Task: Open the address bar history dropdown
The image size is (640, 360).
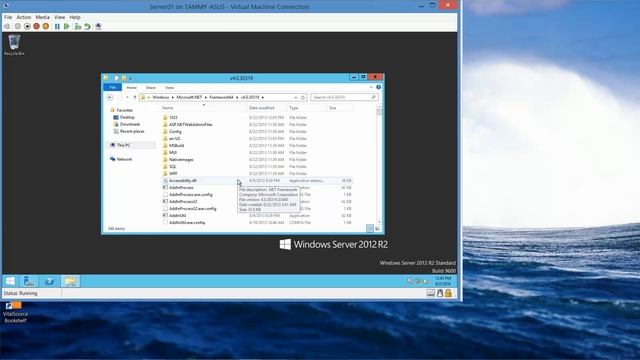Action: point(296,98)
